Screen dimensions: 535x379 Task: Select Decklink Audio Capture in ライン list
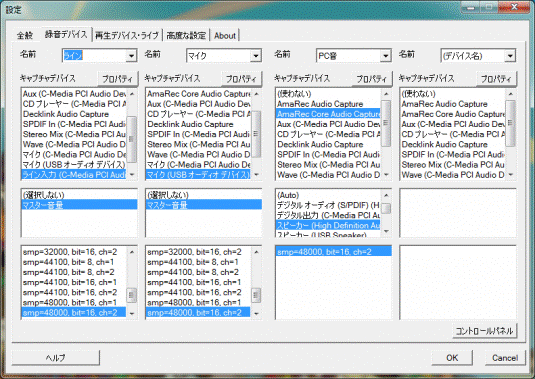[x=74, y=114]
